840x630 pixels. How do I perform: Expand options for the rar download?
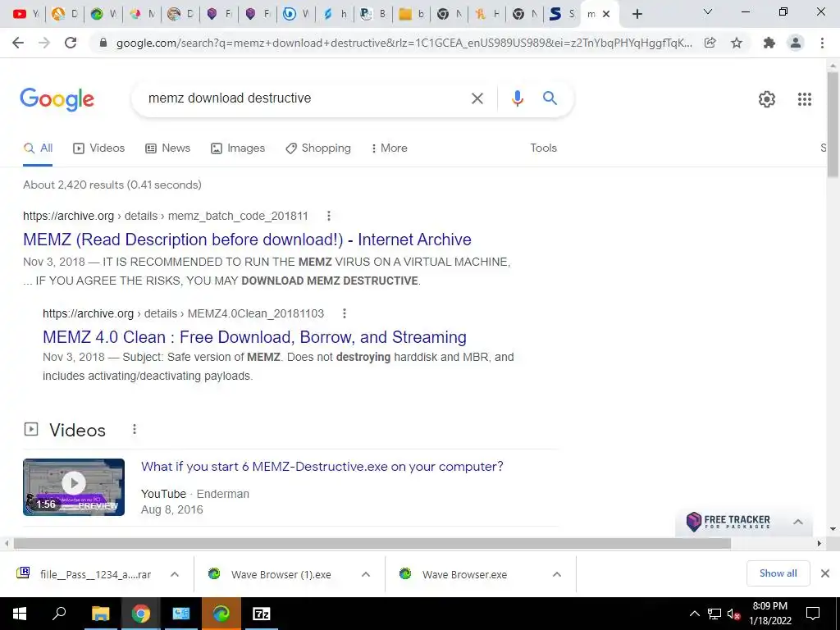click(x=175, y=574)
